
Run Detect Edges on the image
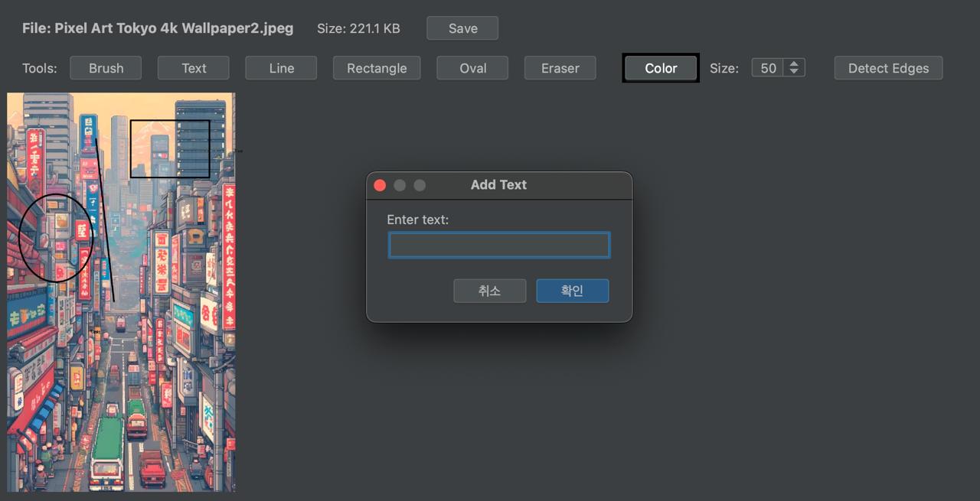[887, 67]
